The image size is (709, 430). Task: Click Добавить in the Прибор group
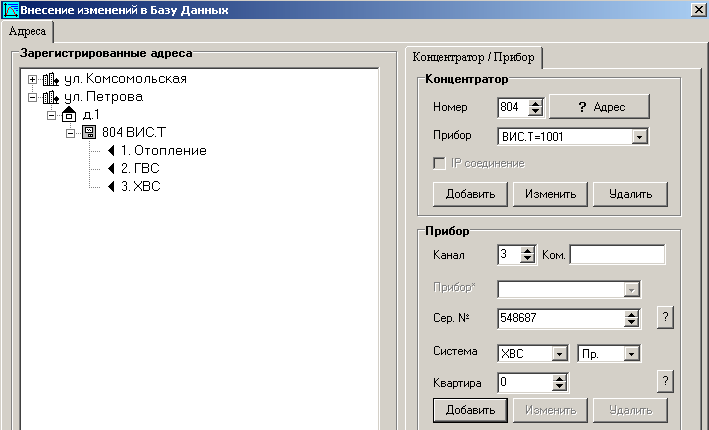point(470,410)
